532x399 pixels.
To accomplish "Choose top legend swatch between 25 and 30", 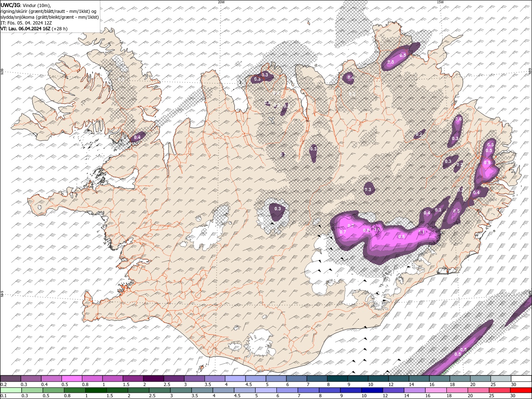I will coord(500,379).
